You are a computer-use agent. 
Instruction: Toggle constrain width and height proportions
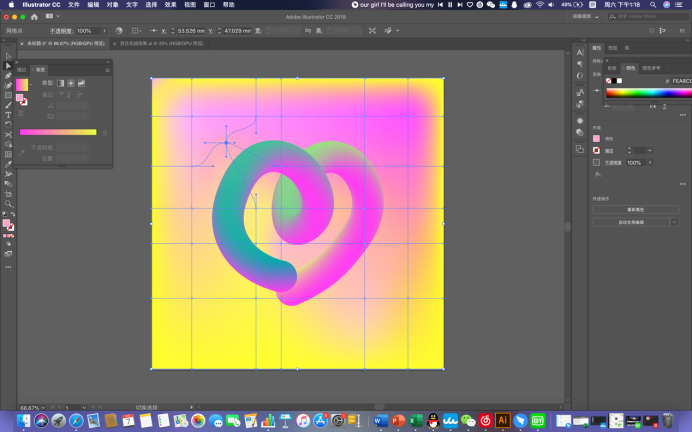[x=308, y=30]
